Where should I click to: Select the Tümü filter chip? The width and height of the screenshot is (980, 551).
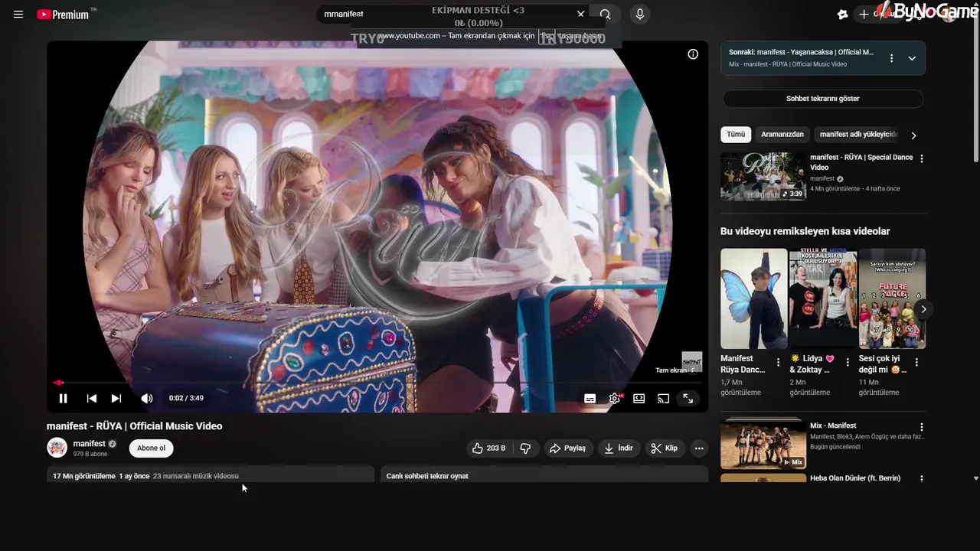[736, 134]
